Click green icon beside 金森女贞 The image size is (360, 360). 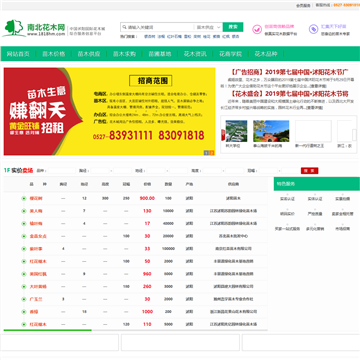tap(24, 236)
